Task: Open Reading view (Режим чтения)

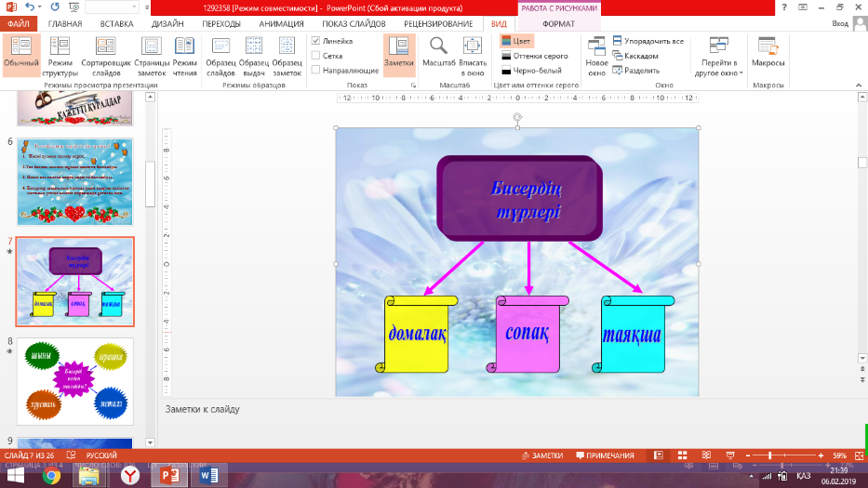Action: [x=184, y=57]
